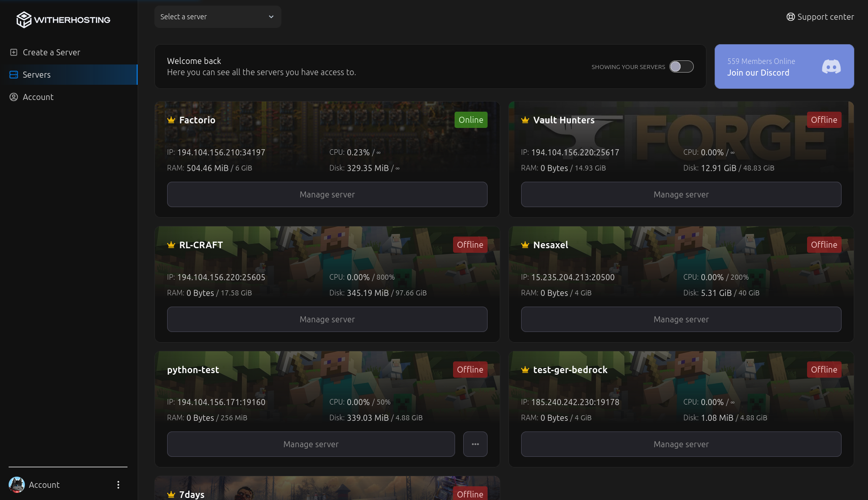Image resolution: width=868 pixels, height=500 pixels.
Task: Manage the test-ger-bedrock server
Action: pyautogui.click(x=681, y=444)
